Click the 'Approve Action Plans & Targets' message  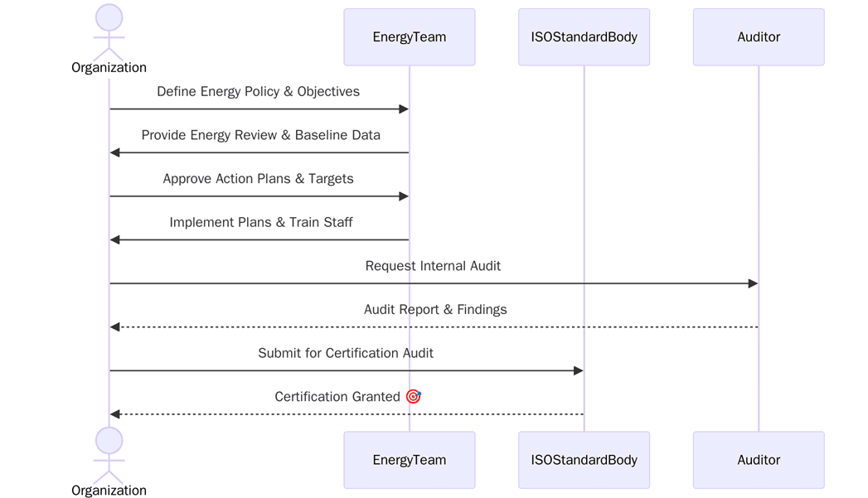point(258,179)
